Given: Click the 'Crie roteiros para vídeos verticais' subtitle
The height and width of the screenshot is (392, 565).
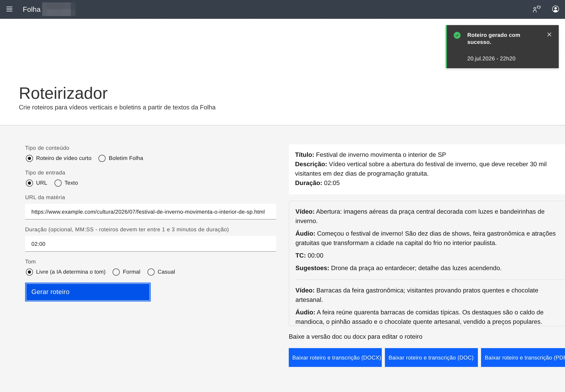Looking at the screenshot, I should click(117, 107).
